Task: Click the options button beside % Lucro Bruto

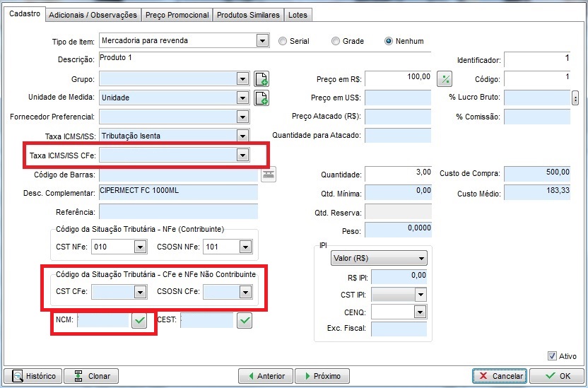Action: point(575,98)
